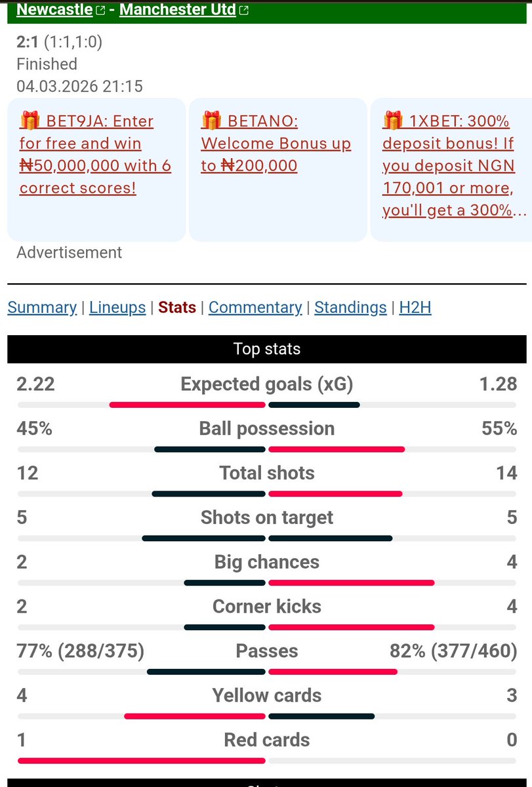Open the Manchester Utd team link

click(x=178, y=10)
